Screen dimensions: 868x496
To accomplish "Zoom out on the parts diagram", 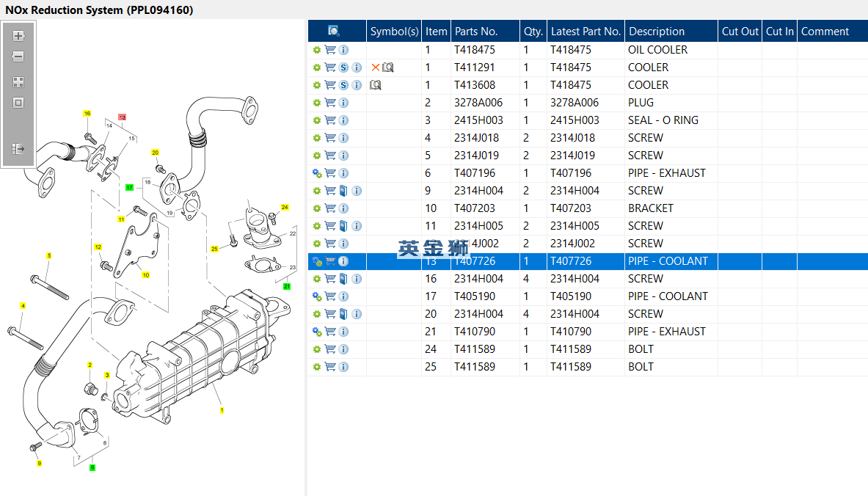I will tap(18, 56).
